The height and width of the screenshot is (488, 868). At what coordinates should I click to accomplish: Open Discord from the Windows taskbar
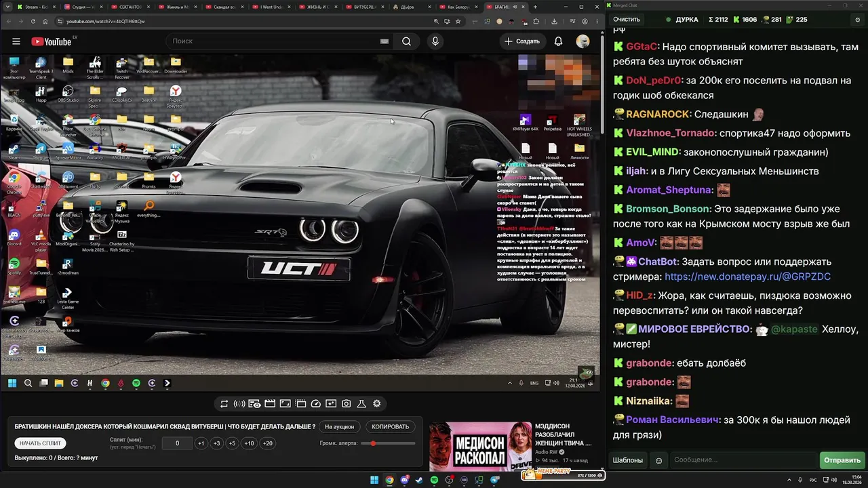click(405, 480)
